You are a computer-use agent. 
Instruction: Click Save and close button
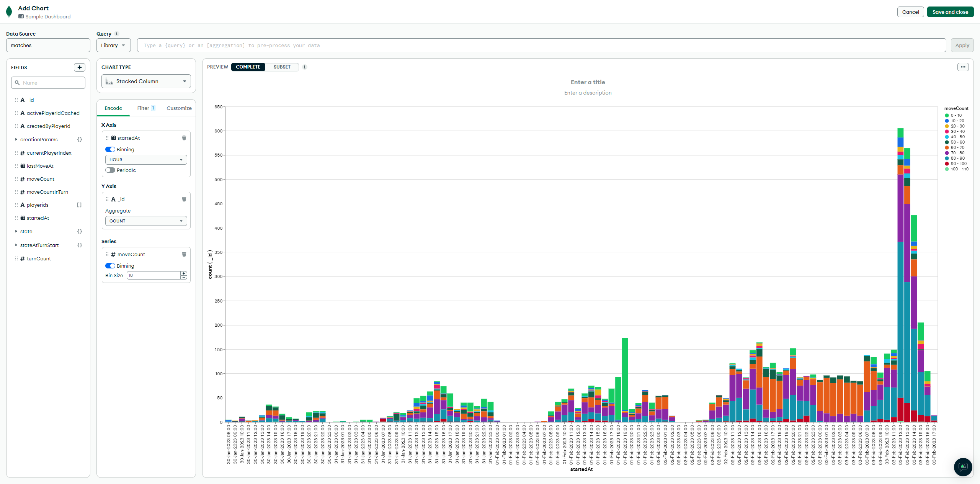pos(950,12)
